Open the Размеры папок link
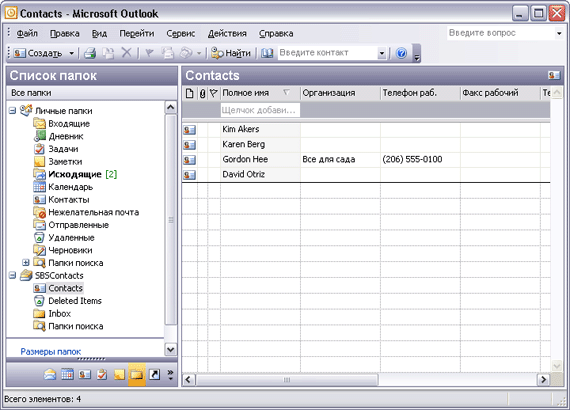The width and height of the screenshot is (570, 410). 51,351
